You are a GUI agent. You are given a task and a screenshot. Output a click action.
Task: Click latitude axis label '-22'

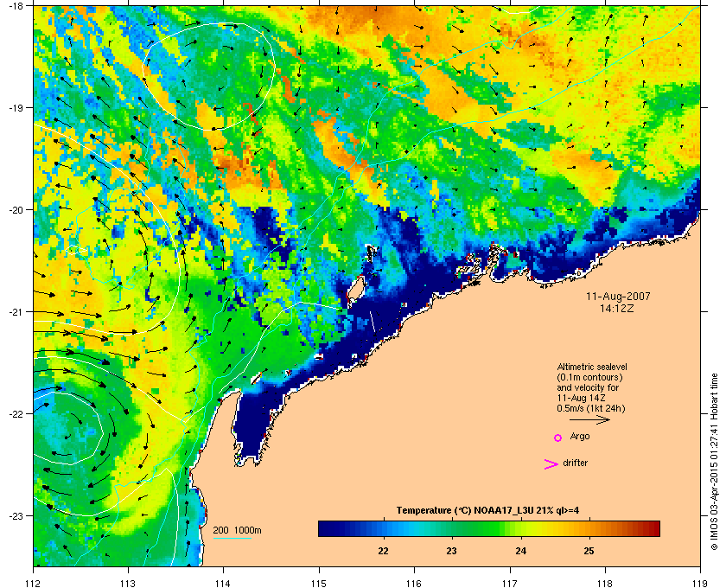coord(16,413)
